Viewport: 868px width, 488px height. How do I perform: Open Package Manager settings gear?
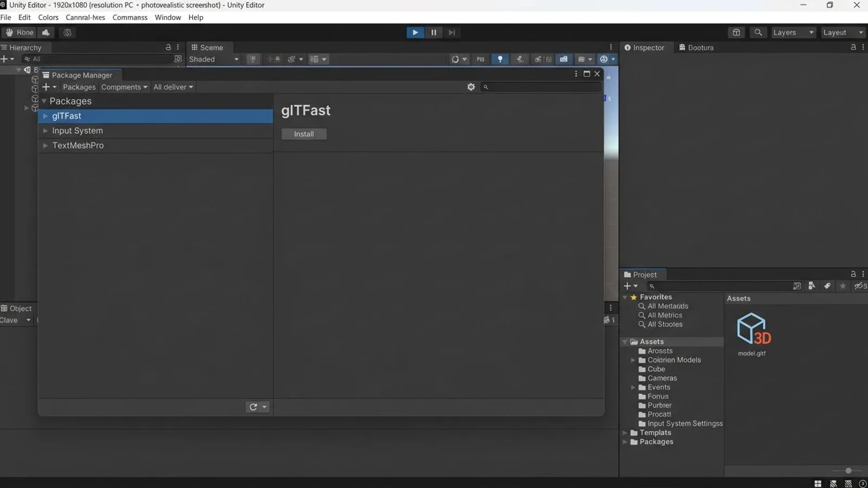pyautogui.click(x=471, y=87)
